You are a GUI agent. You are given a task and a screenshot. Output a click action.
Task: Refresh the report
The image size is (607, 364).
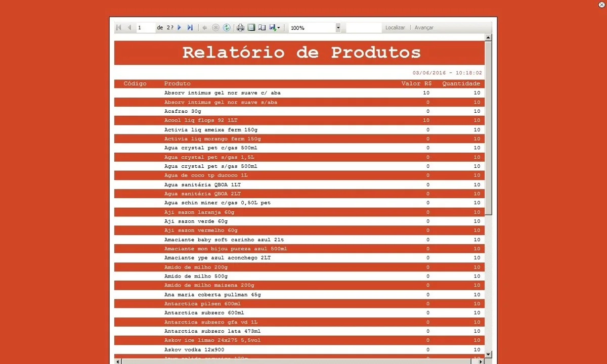[227, 28]
